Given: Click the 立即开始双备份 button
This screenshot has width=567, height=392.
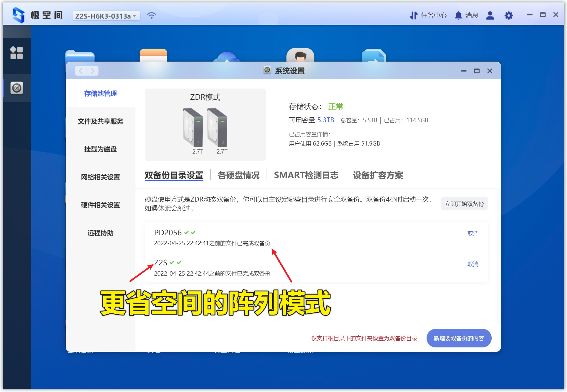Looking at the screenshot, I should tap(464, 204).
